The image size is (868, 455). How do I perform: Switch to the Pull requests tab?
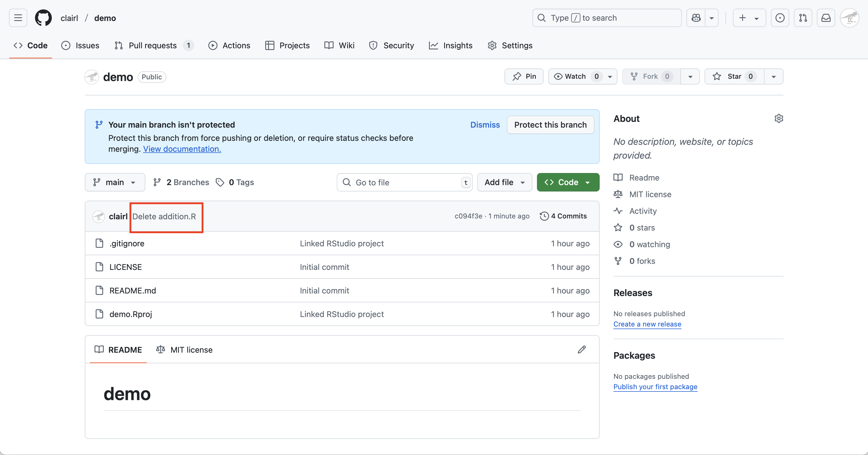(152, 45)
